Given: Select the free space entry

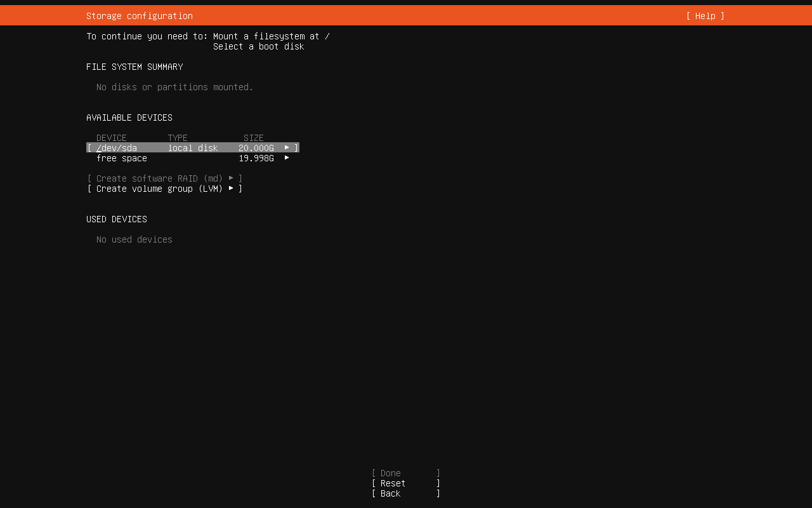Looking at the screenshot, I should tap(122, 158).
